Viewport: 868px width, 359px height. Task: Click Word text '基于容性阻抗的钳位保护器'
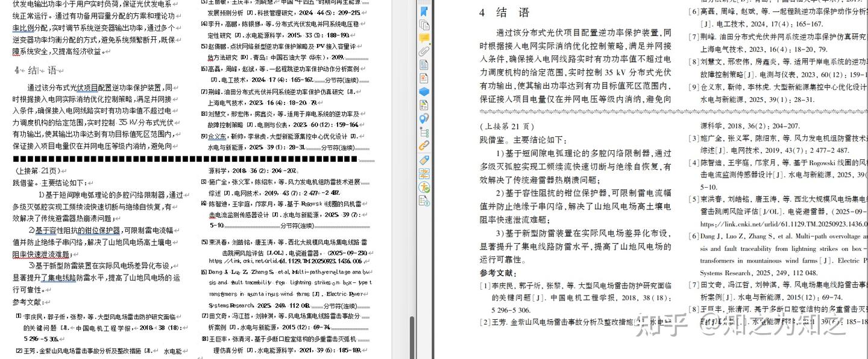click(x=78, y=230)
